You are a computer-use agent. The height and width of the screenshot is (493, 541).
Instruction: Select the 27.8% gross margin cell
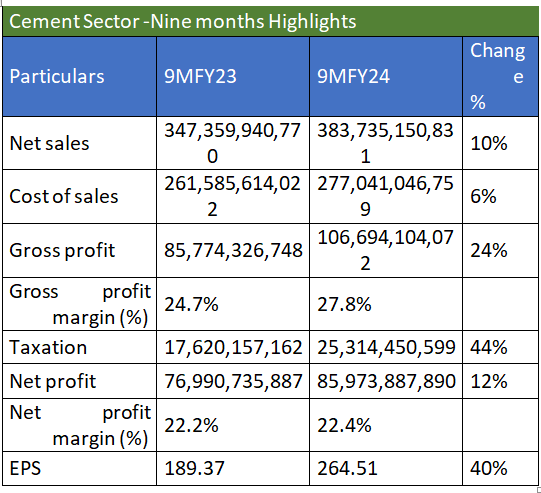(x=386, y=304)
